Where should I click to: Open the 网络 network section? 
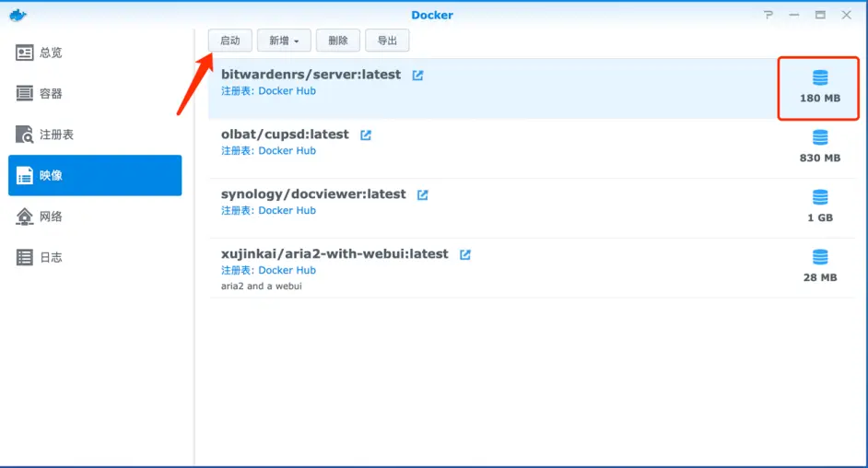tap(95, 216)
